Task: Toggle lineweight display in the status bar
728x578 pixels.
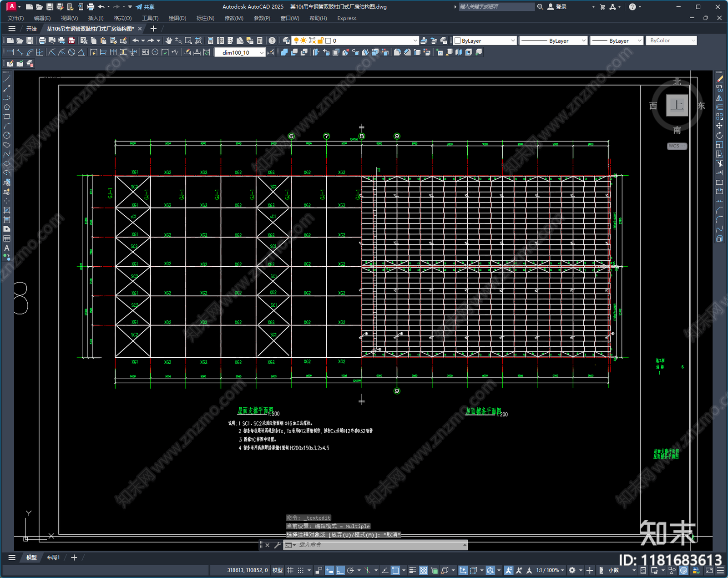Action: click(413, 570)
